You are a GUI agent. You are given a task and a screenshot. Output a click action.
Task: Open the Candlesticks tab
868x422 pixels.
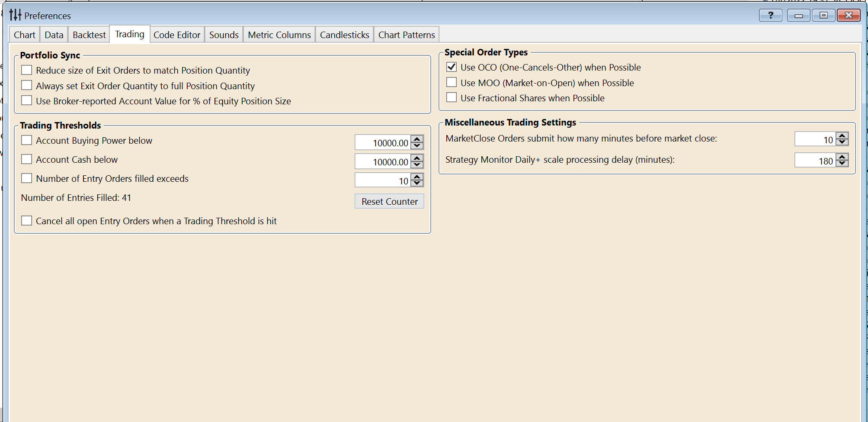tap(344, 35)
